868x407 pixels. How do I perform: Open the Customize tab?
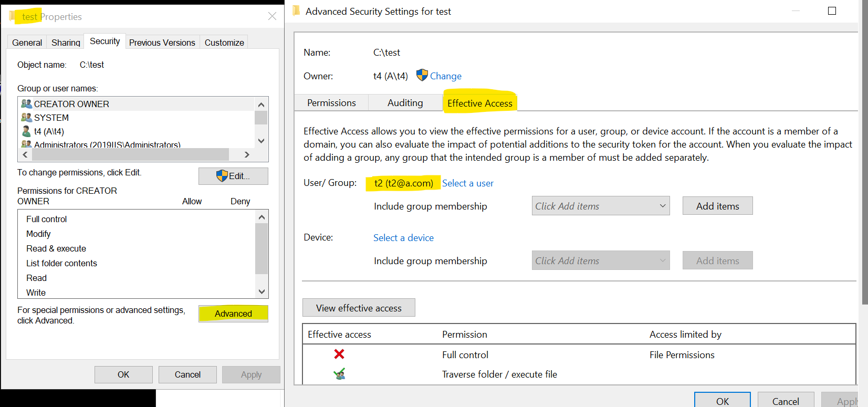[224, 43]
